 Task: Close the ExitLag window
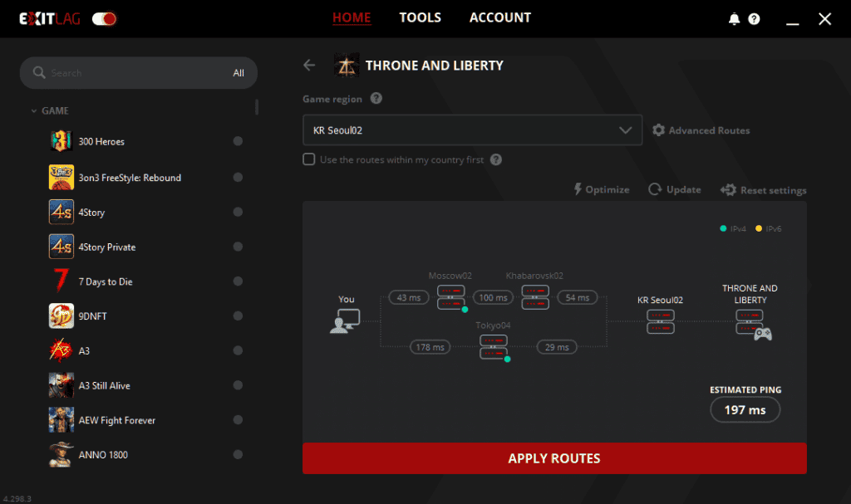tap(824, 19)
